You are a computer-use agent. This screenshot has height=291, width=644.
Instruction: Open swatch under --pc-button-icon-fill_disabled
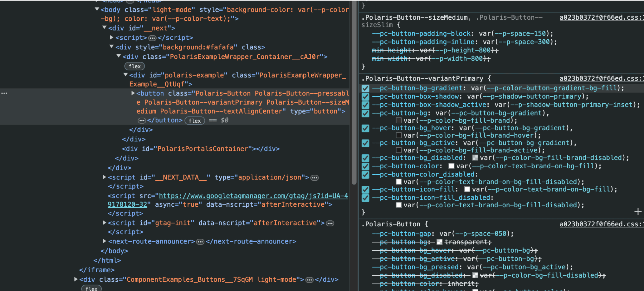click(x=398, y=205)
